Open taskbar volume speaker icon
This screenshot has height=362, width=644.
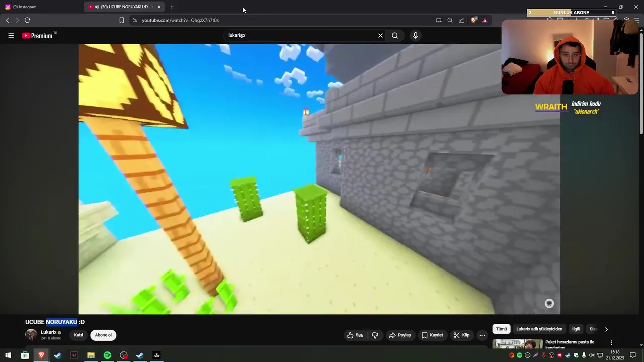click(592, 355)
